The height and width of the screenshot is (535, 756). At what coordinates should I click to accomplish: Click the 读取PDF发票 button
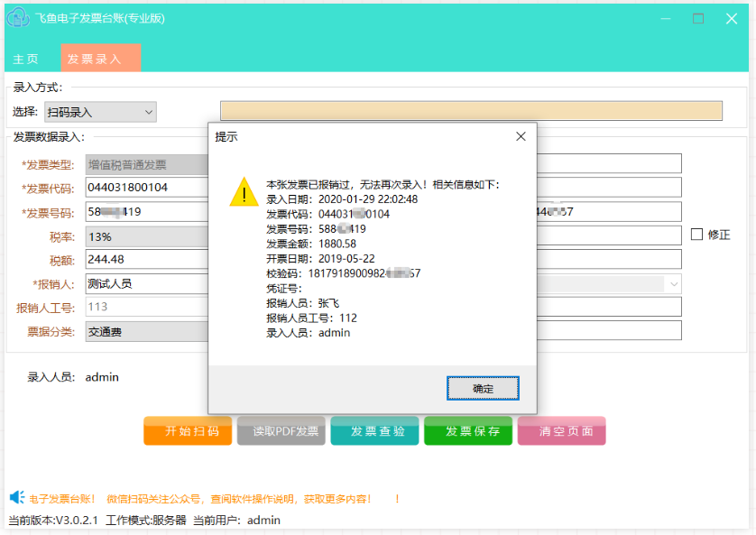(281, 431)
